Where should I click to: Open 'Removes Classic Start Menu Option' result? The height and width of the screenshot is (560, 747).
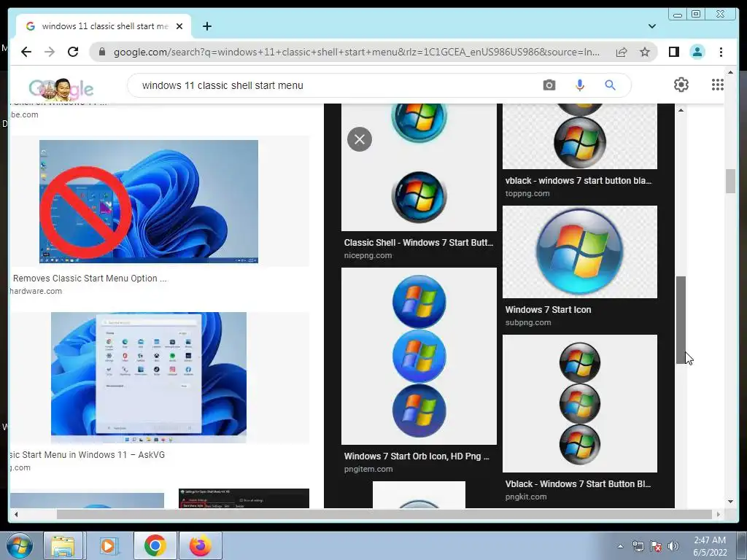(90, 278)
